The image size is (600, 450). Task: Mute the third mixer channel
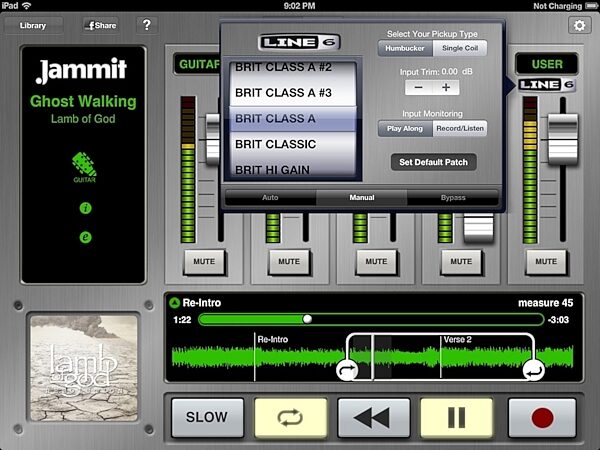[376, 262]
